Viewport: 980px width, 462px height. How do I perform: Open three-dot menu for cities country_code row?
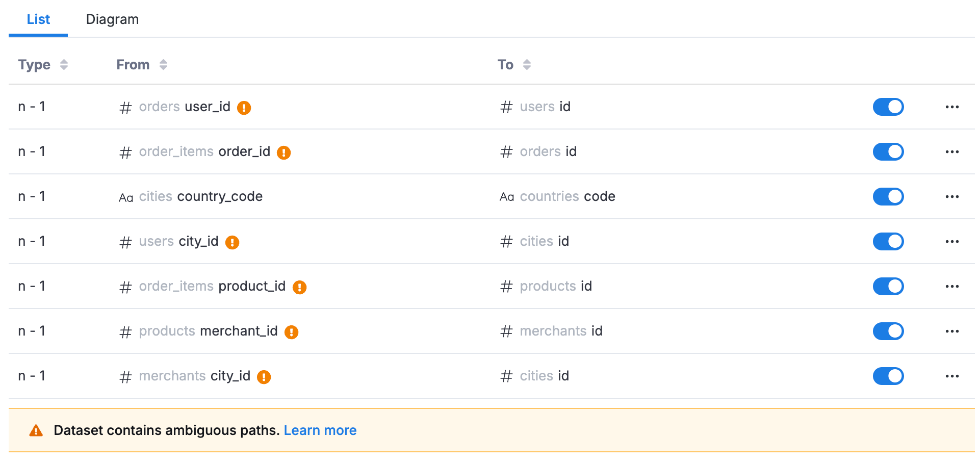point(951,197)
